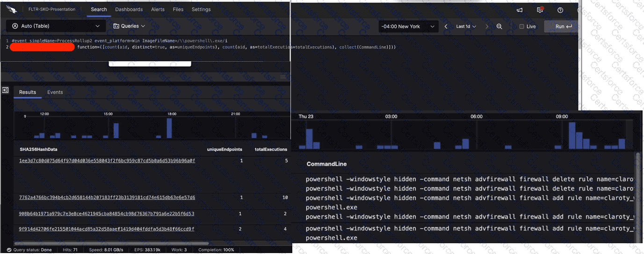Click the horizontal scrollbar under results table
Screen dimensions: 644x254
pos(140,243)
